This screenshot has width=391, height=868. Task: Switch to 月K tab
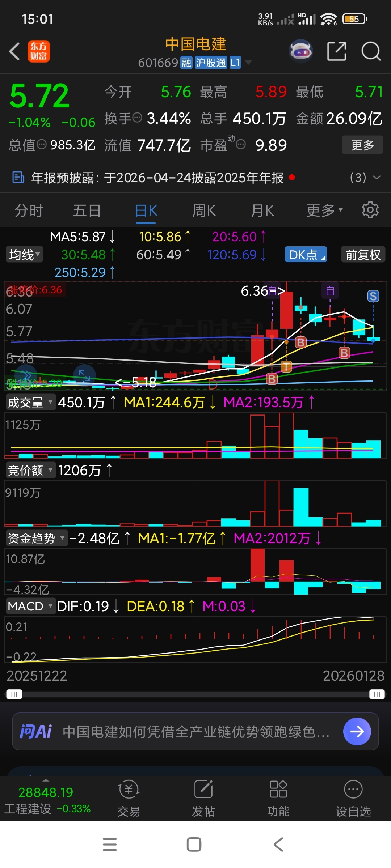262,210
